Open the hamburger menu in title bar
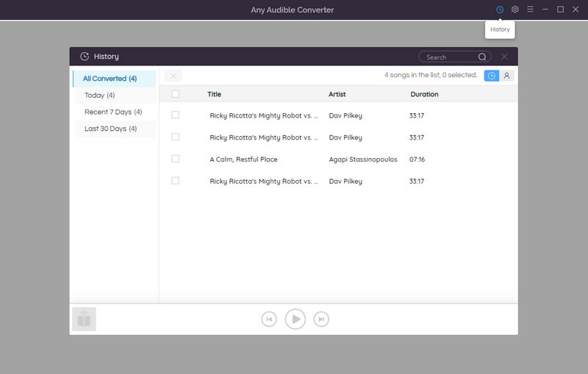588x374 pixels. pos(530,9)
